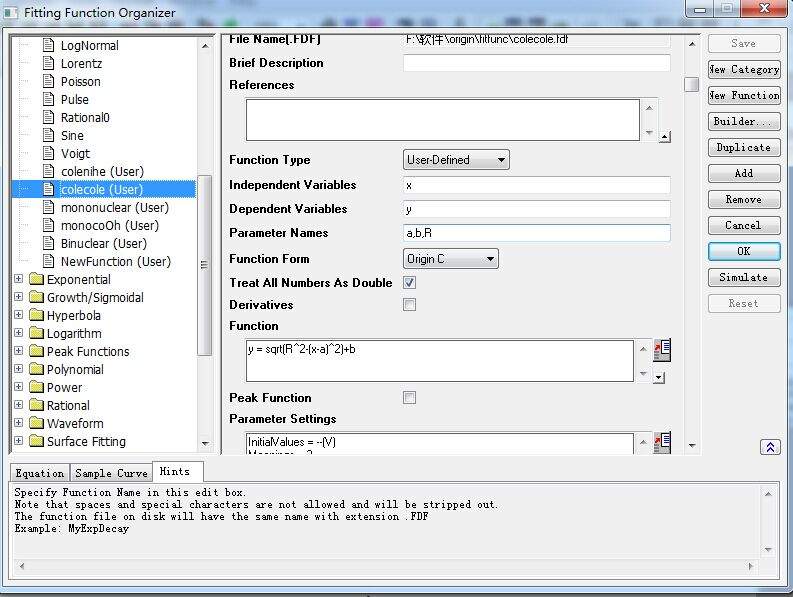Viewport: 793px width, 597px height.
Task: Click hints panel horizontal scrollbar track
Action: [x=385, y=566]
